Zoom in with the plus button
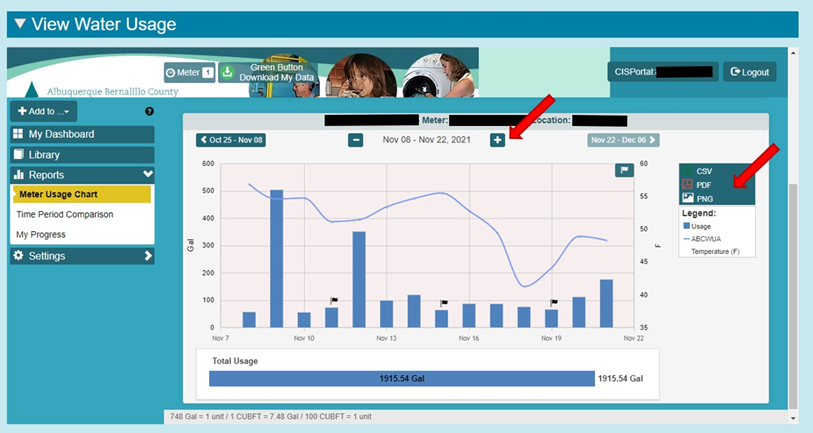813x433 pixels. pos(497,140)
